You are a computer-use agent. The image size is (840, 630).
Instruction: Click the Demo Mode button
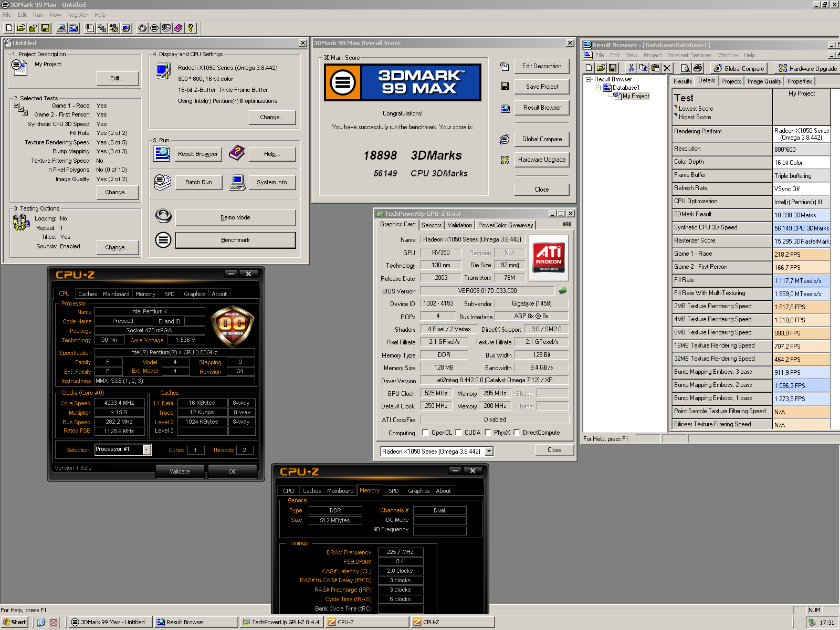(235, 217)
